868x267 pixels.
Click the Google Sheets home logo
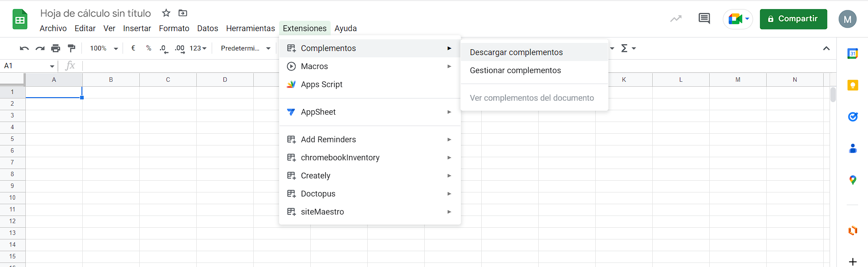20,19
